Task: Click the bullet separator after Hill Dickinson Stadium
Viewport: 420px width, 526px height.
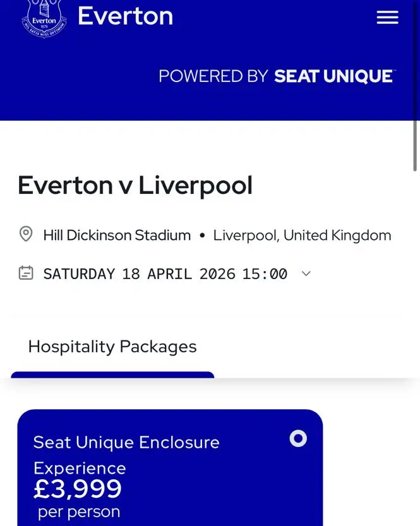Action: pyautogui.click(x=202, y=236)
